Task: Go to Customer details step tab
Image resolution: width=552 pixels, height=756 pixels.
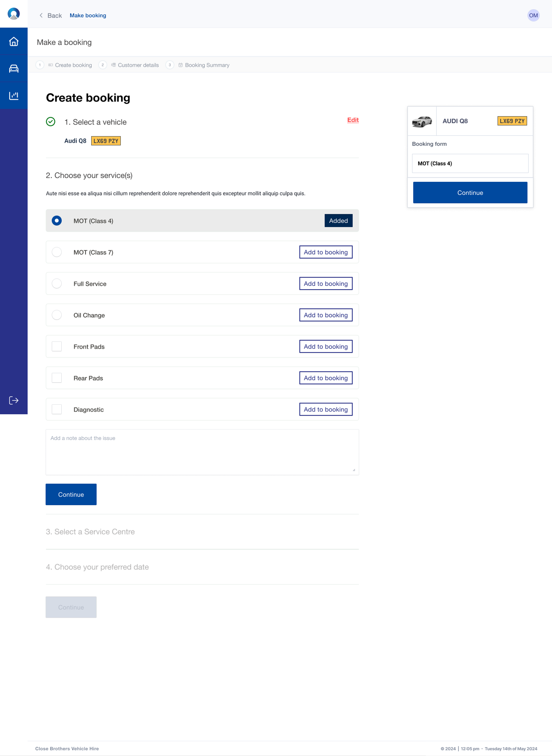Action: click(x=135, y=65)
